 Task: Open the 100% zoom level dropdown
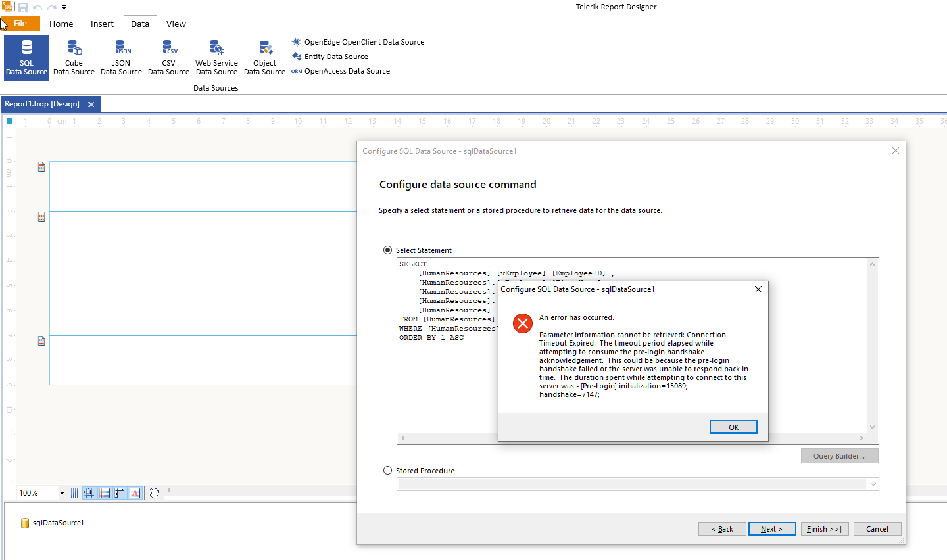click(x=62, y=493)
